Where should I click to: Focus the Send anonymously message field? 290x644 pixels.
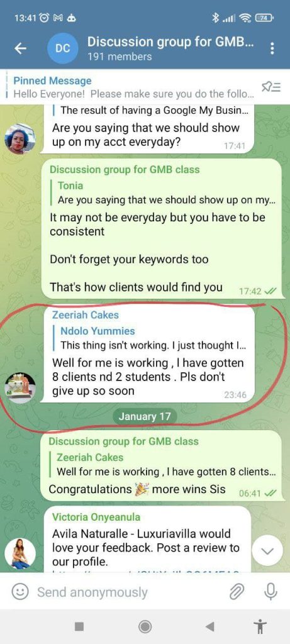(x=127, y=592)
